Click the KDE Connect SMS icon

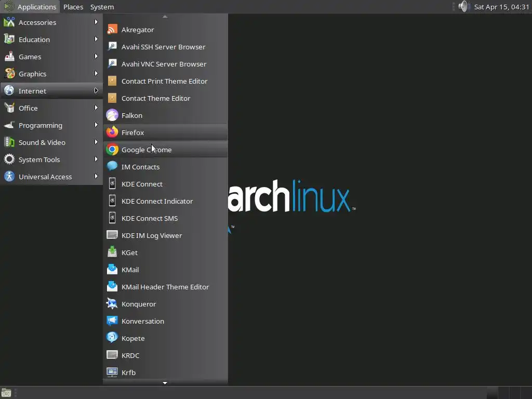click(112, 218)
